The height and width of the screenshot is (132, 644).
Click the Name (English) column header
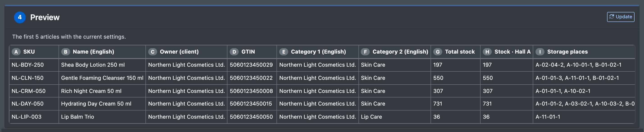102,52
